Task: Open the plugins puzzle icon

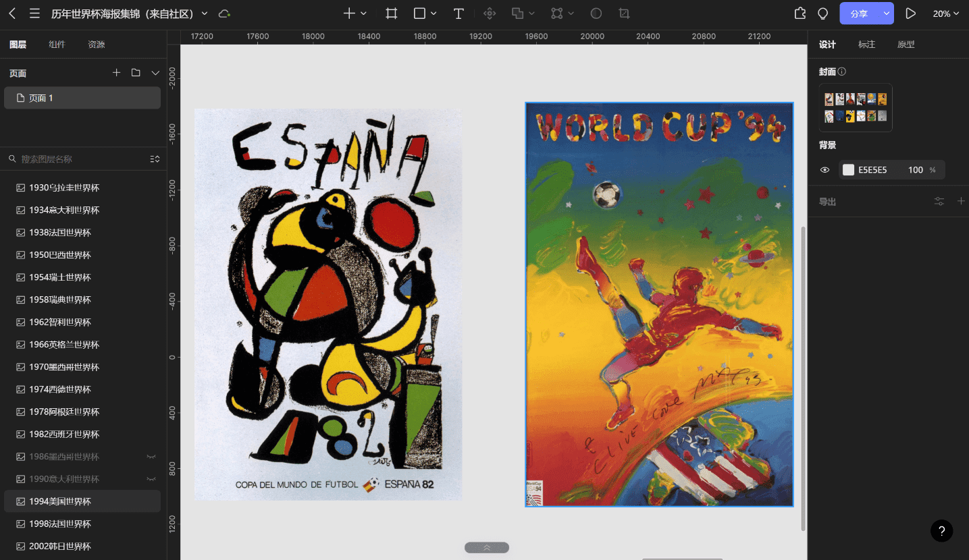Action: (800, 13)
